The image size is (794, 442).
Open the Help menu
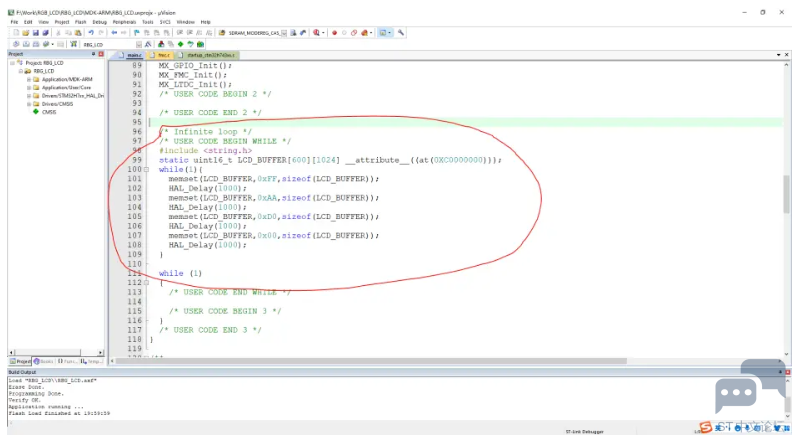[x=205, y=22]
